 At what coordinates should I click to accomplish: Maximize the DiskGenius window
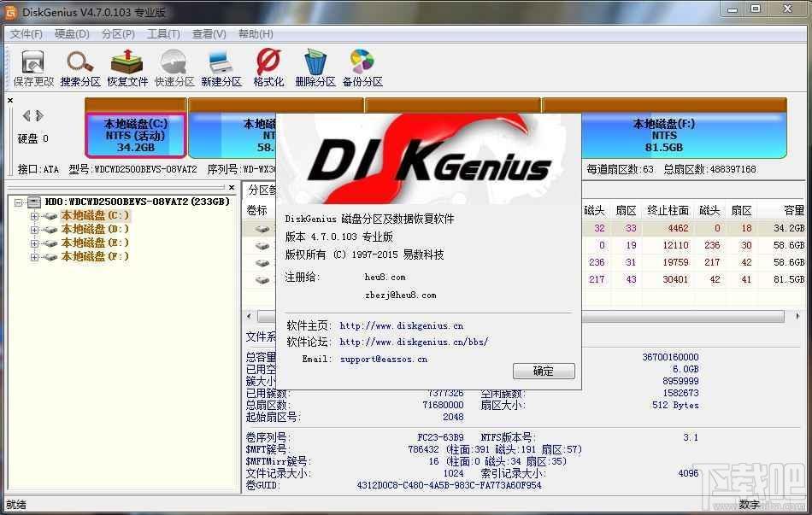756,9
